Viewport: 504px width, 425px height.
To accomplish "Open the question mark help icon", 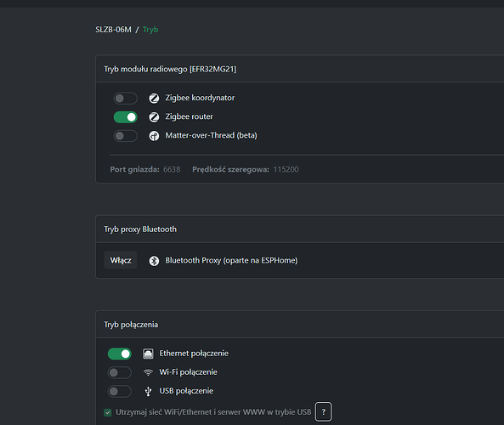I will point(323,411).
